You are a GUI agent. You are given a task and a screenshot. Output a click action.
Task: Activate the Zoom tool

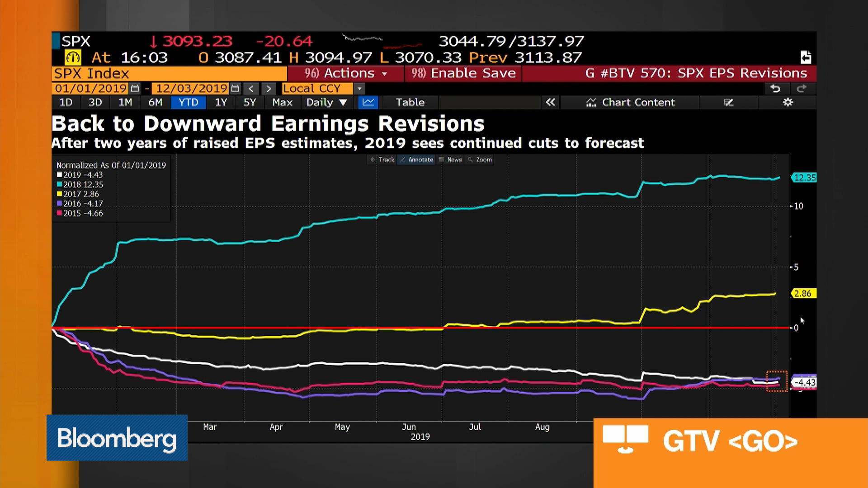click(x=480, y=160)
